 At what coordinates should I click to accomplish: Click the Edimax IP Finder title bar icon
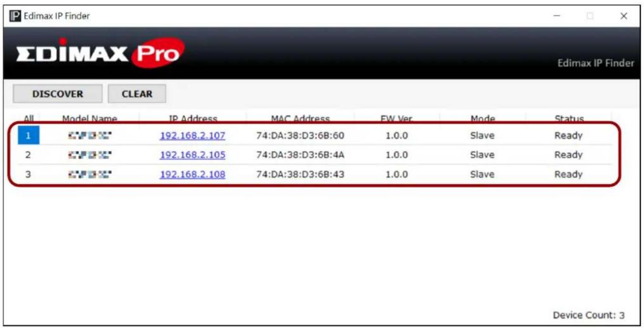(16, 16)
